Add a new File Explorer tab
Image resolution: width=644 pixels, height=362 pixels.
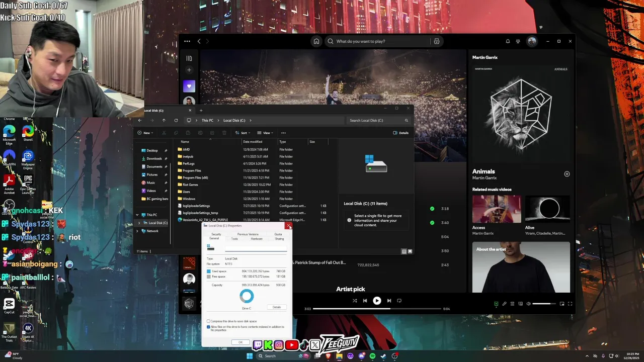[x=201, y=111]
